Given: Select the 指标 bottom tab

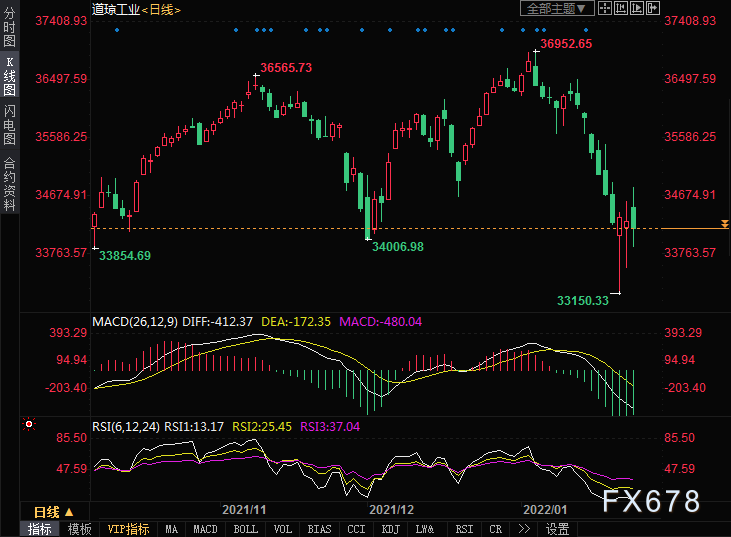Looking at the screenshot, I should [40, 529].
